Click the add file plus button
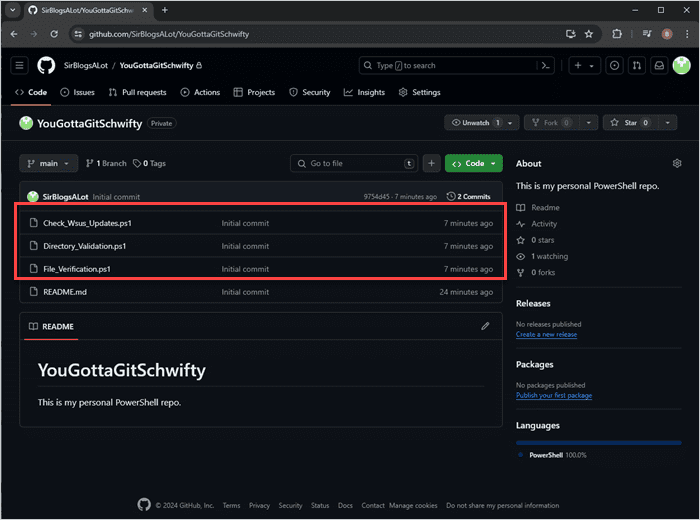 pos(431,163)
